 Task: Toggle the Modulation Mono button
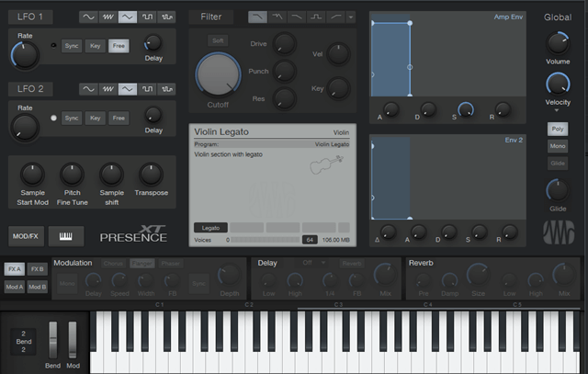tap(67, 284)
